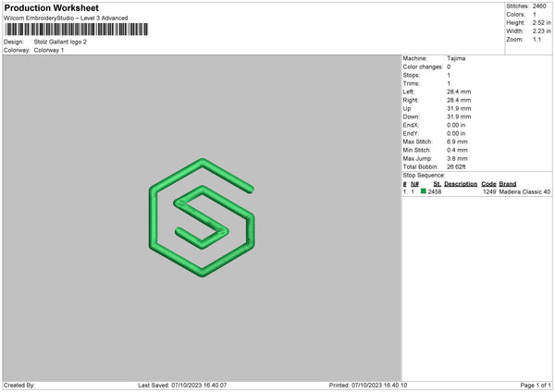This screenshot has width=555, height=392.
Task: Click the Machine value 'Tajima'
Action: coord(456,58)
